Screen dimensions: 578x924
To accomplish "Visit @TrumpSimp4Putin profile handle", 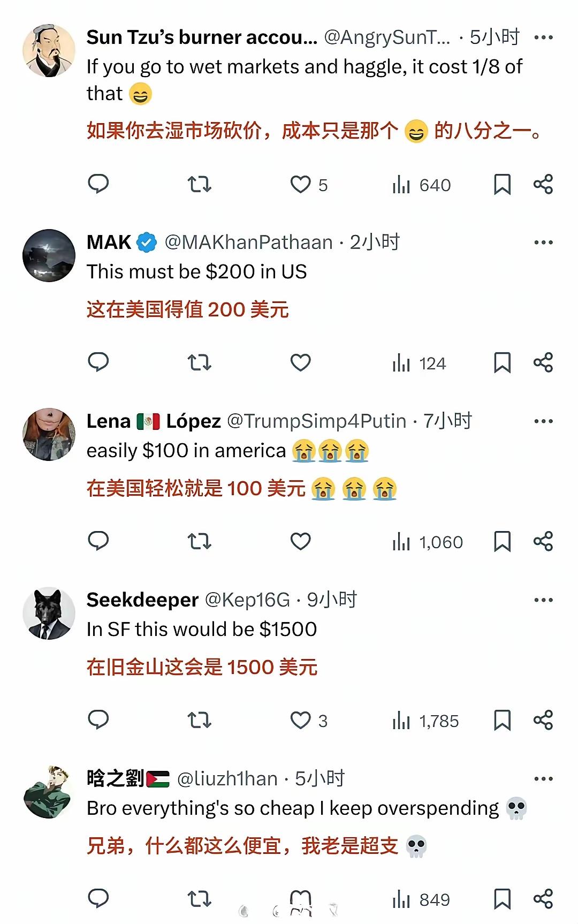I will pos(317,421).
